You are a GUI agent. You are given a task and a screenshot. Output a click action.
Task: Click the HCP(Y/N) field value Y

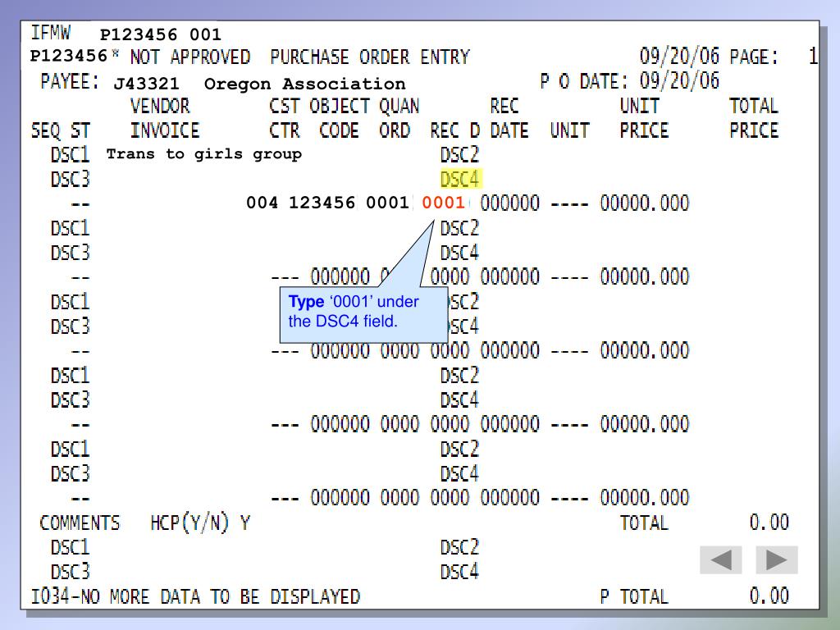(x=244, y=523)
